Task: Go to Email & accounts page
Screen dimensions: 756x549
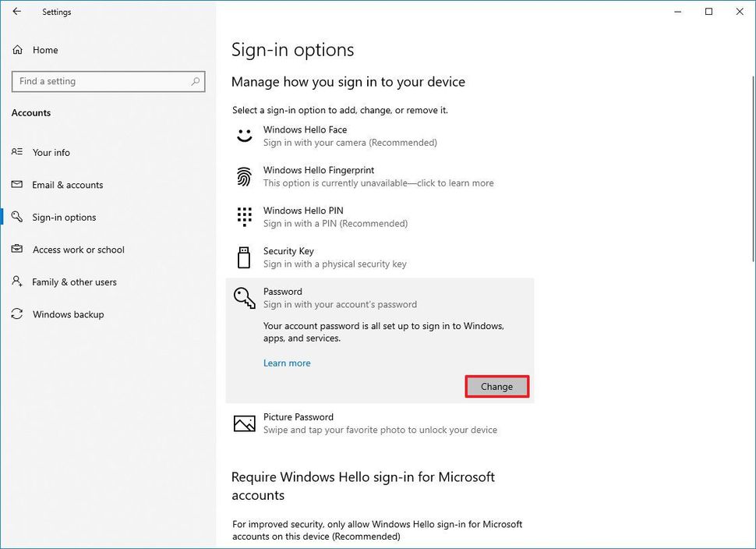Action: click(68, 185)
